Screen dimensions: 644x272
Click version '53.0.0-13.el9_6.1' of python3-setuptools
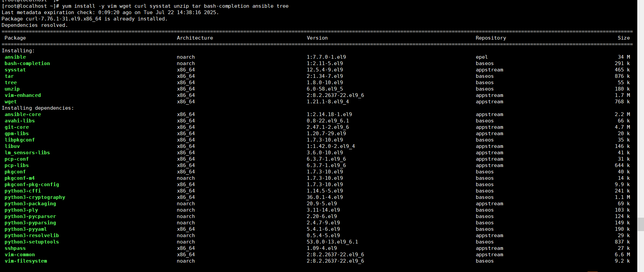pos(332,242)
